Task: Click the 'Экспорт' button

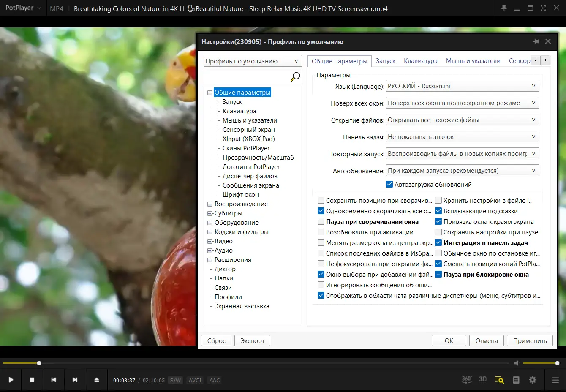Action: (253, 340)
